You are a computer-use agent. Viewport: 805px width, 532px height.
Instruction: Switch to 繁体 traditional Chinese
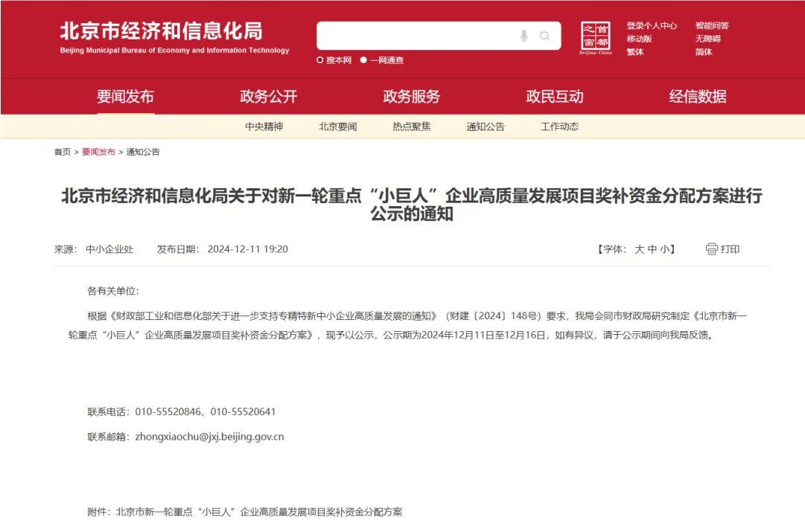[x=634, y=52]
